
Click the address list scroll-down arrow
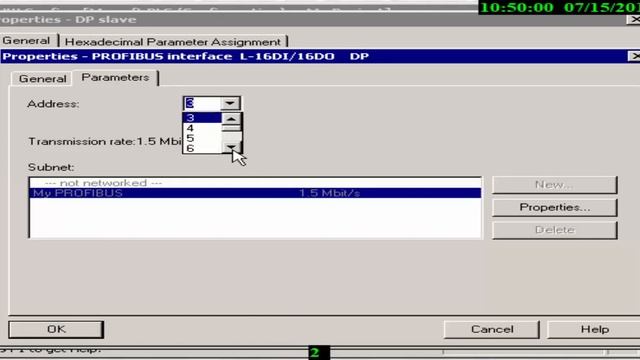(231, 147)
